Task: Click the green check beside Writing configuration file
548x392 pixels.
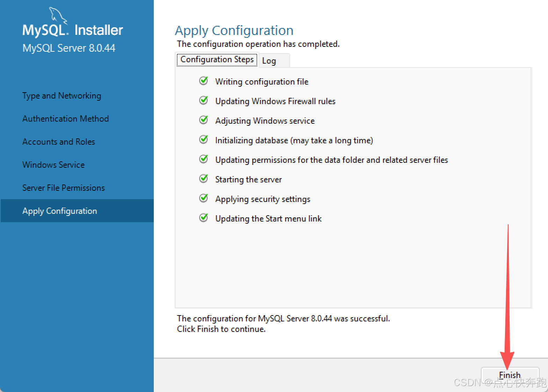Action: [x=204, y=81]
